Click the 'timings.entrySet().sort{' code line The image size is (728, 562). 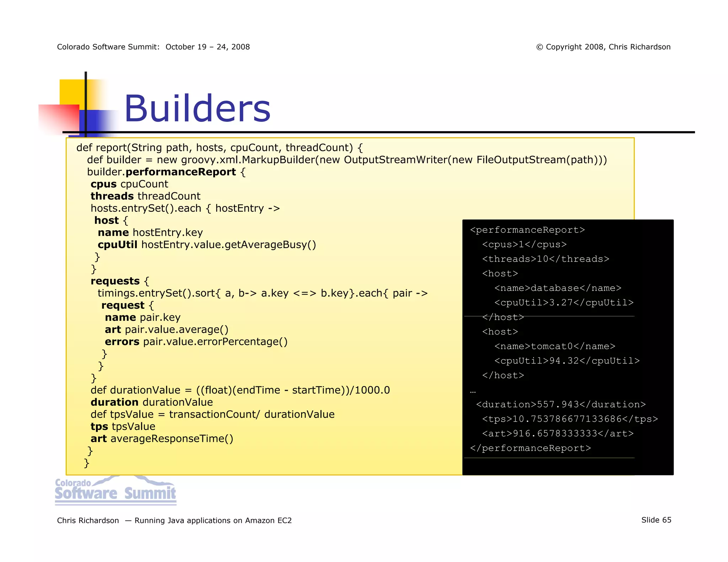pos(263,293)
